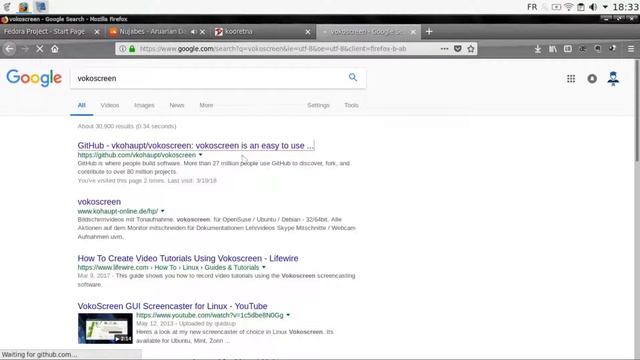Save page to Pocket icon
Image resolution: width=640 pixels, height=360 pixels.
(x=458, y=49)
